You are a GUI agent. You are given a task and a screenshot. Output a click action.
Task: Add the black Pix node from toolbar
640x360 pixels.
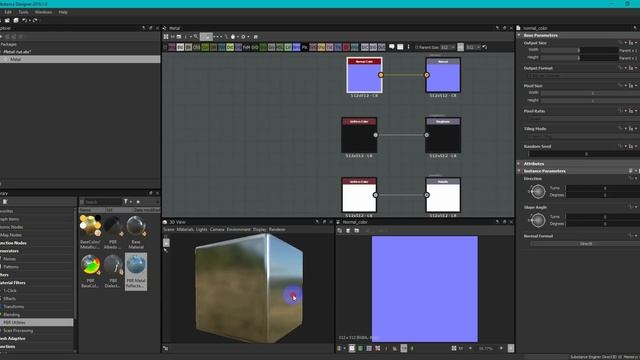304,47
